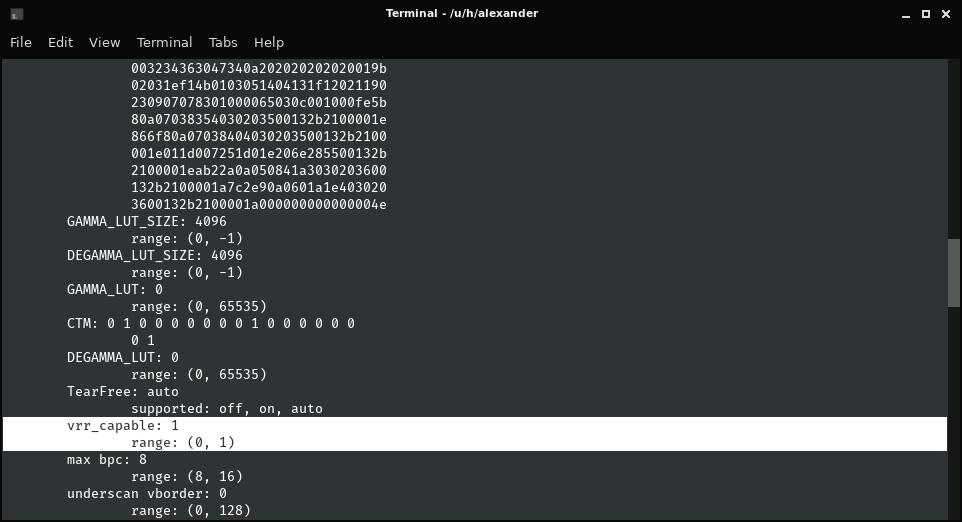Click scrollbar track above the thumb
Screen dimensions: 962x522
pos(954,150)
